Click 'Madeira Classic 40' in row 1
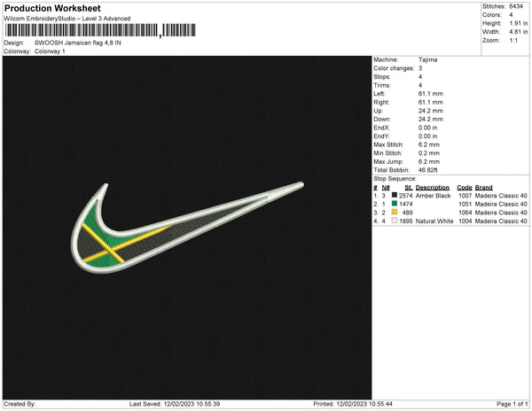 coord(501,196)
